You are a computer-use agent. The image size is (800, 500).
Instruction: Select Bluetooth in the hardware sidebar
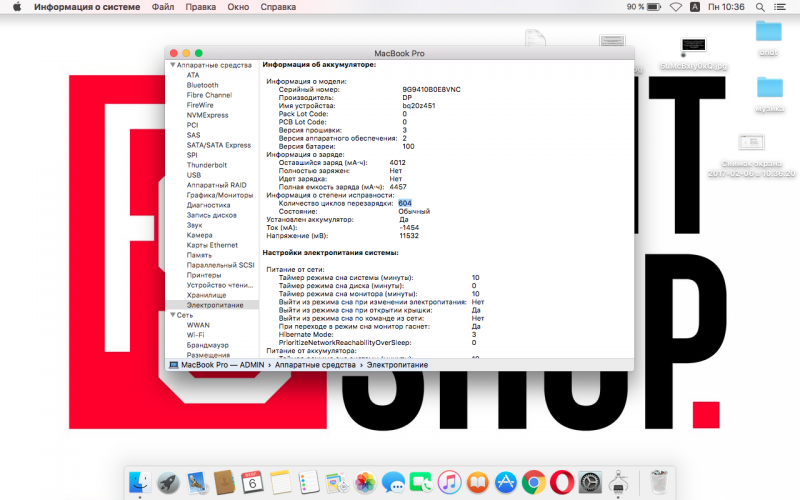pos(202,85)
